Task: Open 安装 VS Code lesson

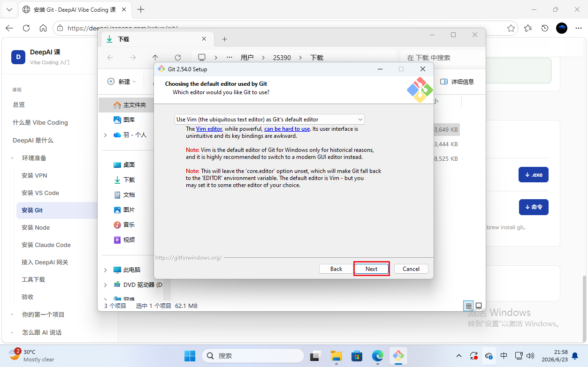Action: coord(40,193)
